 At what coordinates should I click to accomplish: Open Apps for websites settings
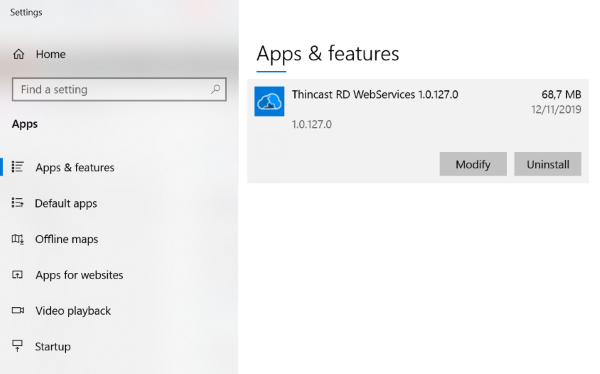coord(79,275)
